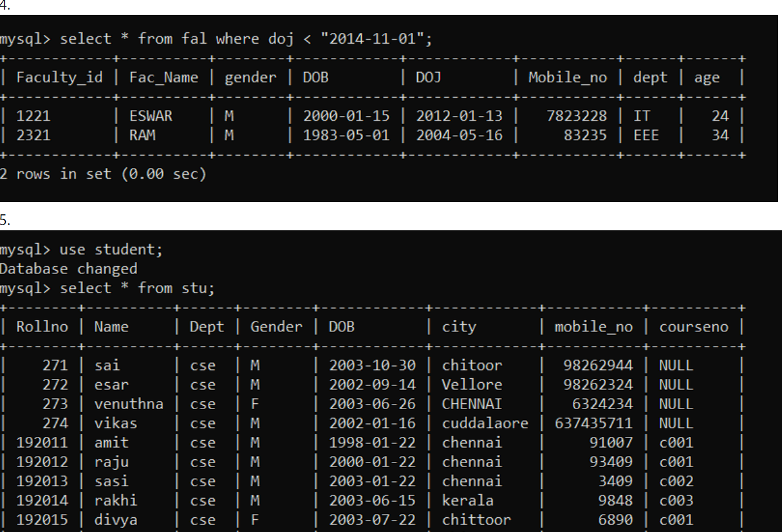Select the city value cuddalaore

pyautogui.click(x=485, y=423)
